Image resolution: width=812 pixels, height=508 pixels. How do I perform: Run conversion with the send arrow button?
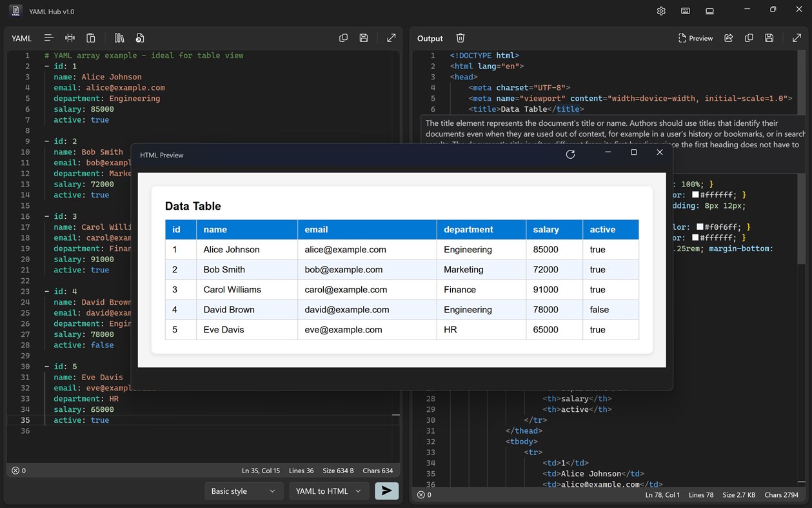click(x=387, y=491)
